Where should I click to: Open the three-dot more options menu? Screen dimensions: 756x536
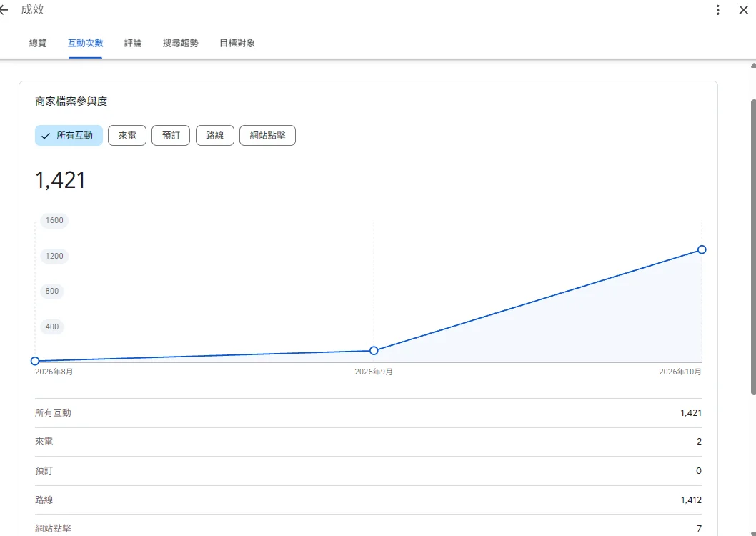[x=718, y=9]
